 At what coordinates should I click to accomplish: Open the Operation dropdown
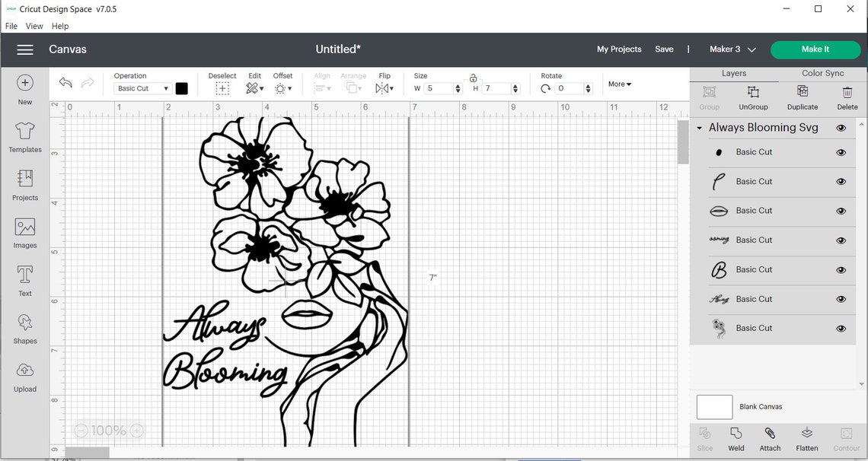142,88
